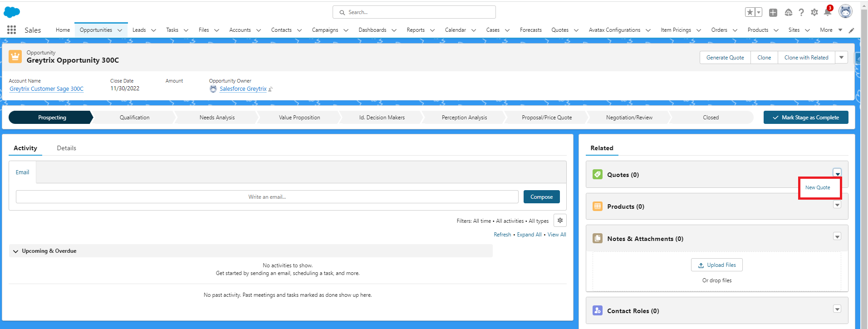The height and width of the screenshot is (329, 868).
Task: Open the activity timeline settings gear
Action: [560, 221]
